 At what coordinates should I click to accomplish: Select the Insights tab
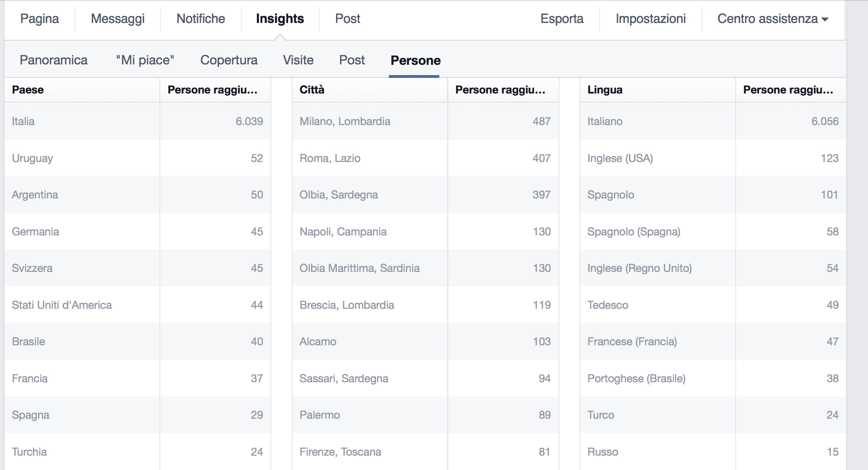pos(279,19)
